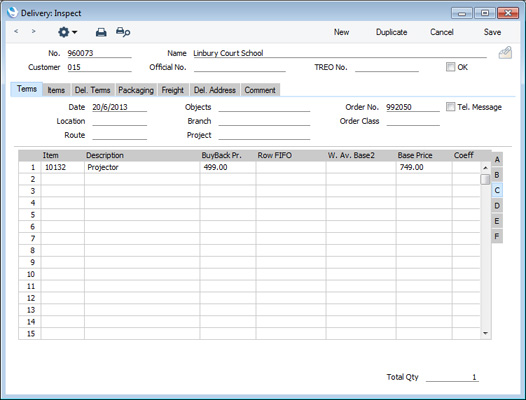Viewport: 526px width, 400px height.
Task: Click the printer icon to print delivery
Action: click(101, 32)
